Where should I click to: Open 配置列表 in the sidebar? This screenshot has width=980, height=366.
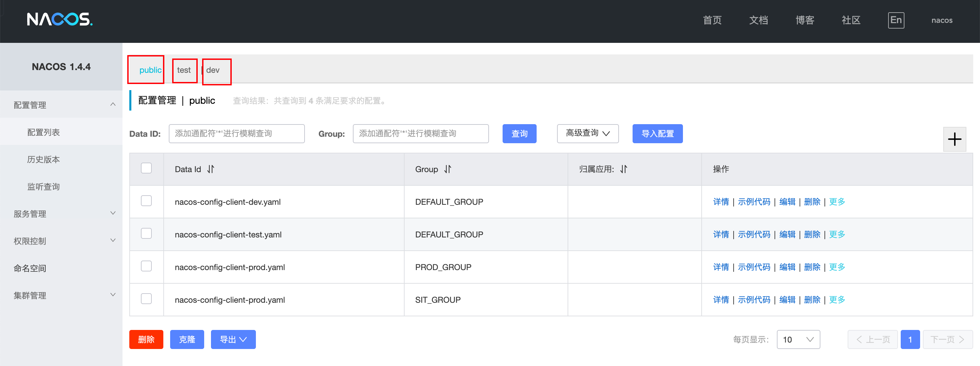[43, 132]
